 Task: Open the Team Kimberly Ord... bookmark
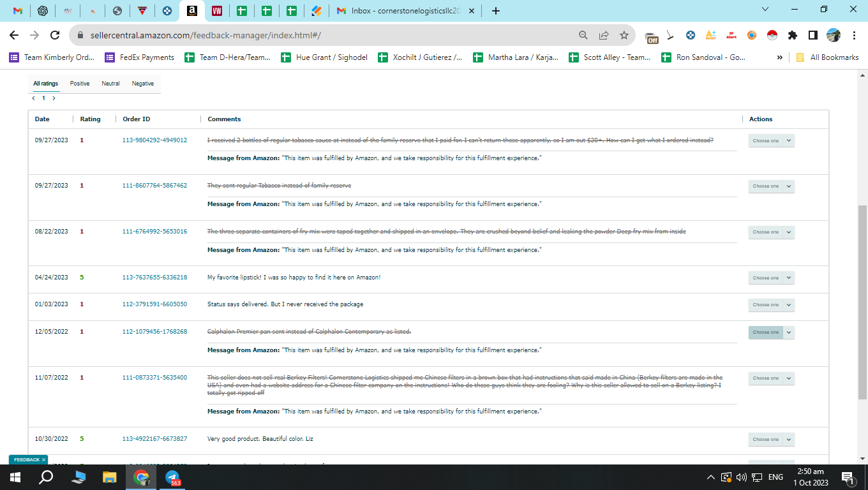click(52, 57)
